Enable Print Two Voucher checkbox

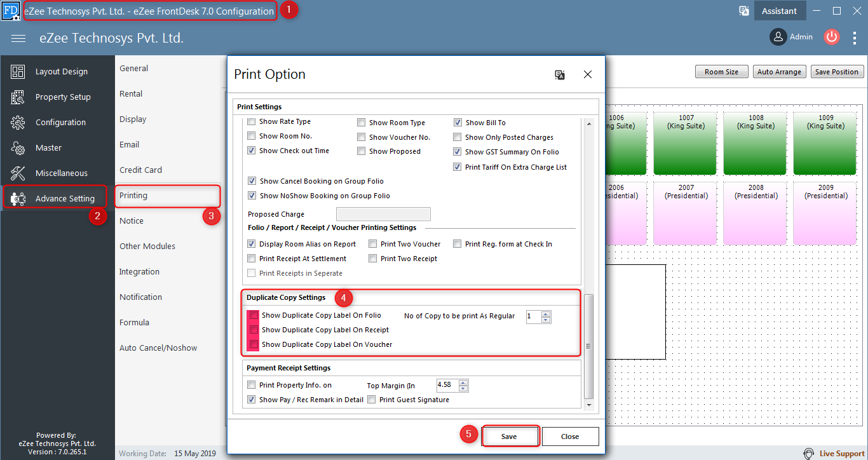(373, 244)
